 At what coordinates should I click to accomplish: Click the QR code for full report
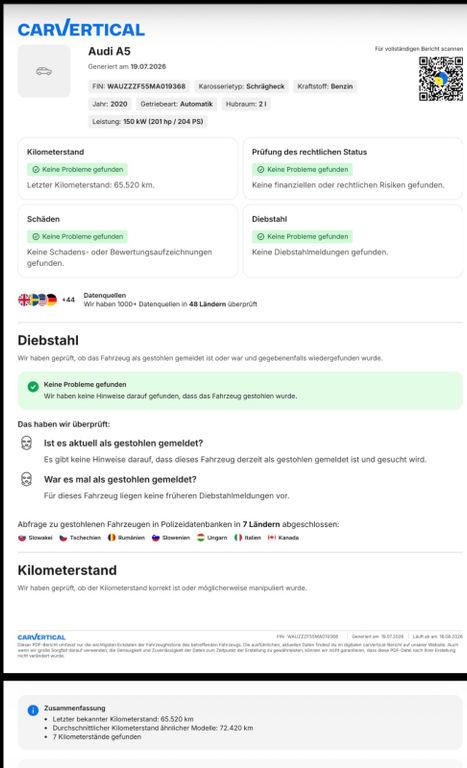[441, 79]
